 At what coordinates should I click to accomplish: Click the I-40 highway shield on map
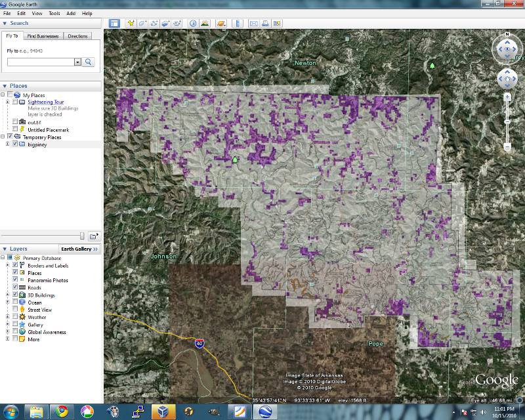(199, 343)
